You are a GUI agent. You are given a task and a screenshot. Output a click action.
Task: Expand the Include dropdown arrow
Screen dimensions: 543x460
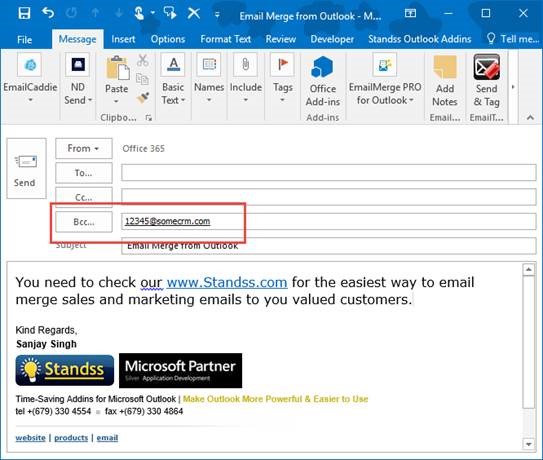coord(246,100)
